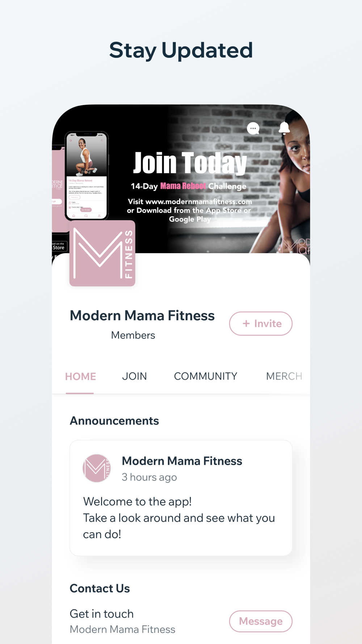
Task: Select the COMMUNITY tab
Action: click(x=206, y=376)
